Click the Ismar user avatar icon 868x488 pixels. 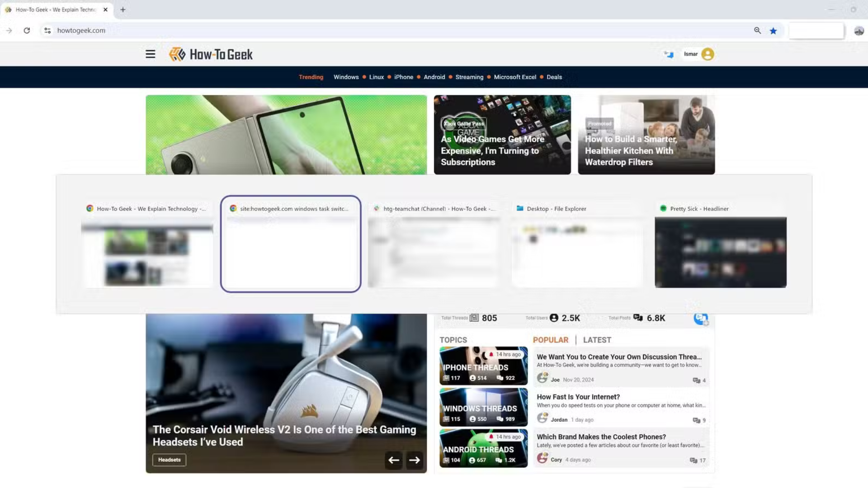point(708,54)
